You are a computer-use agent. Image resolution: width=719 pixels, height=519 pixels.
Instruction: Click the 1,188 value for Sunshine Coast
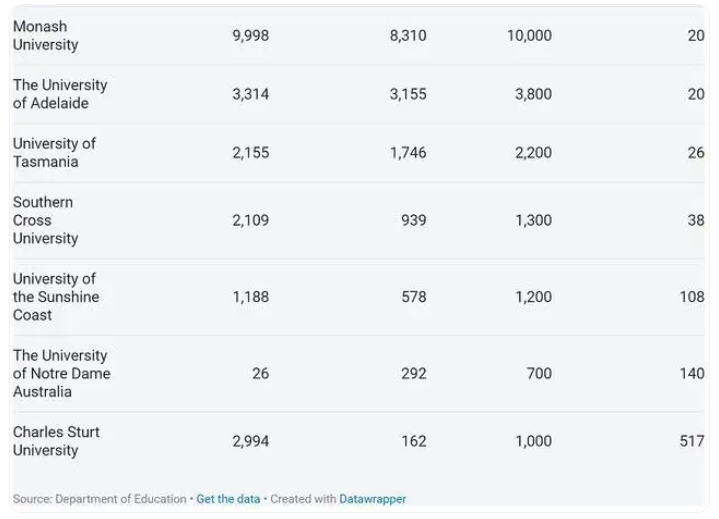[x=251, y=297]
